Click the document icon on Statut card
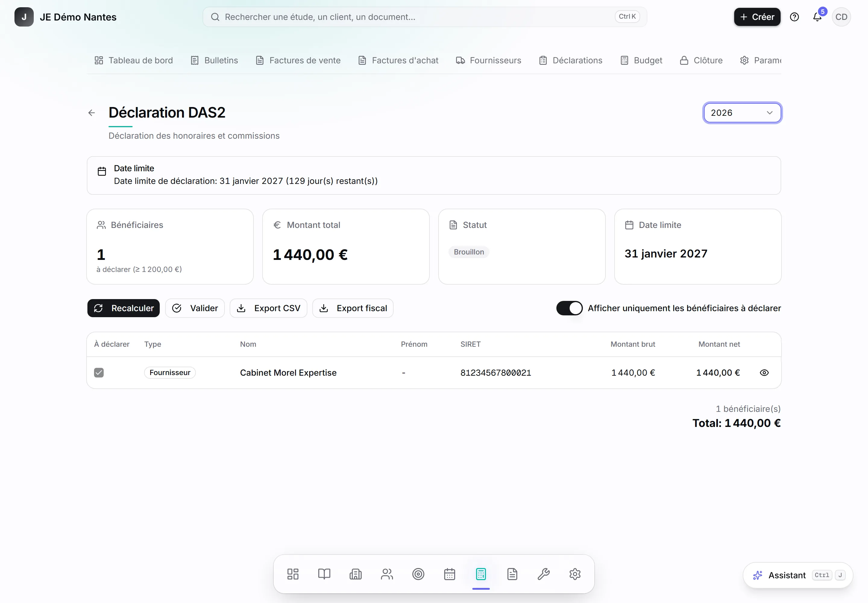The width and height of the screenshot is (868, 603). click(453, 225)
